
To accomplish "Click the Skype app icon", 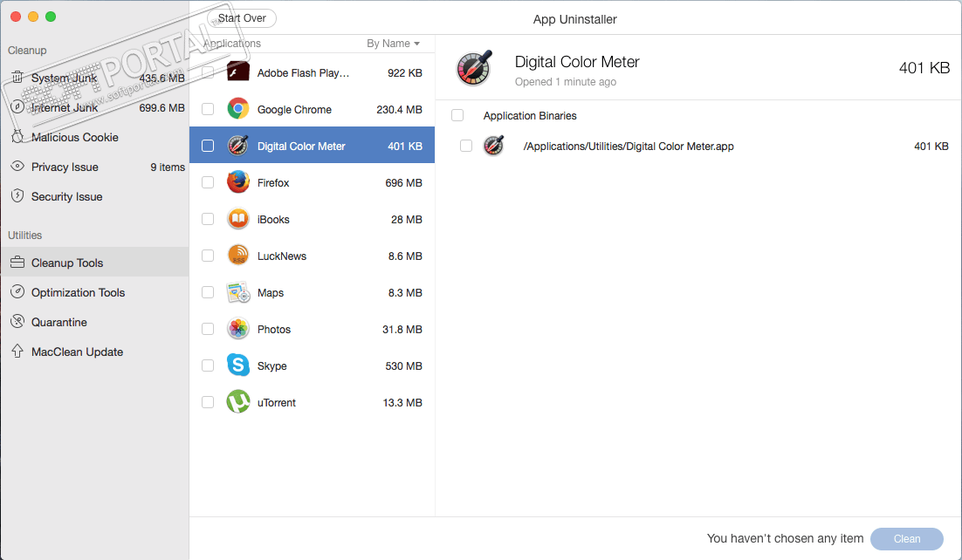I will tap(238, 365).
